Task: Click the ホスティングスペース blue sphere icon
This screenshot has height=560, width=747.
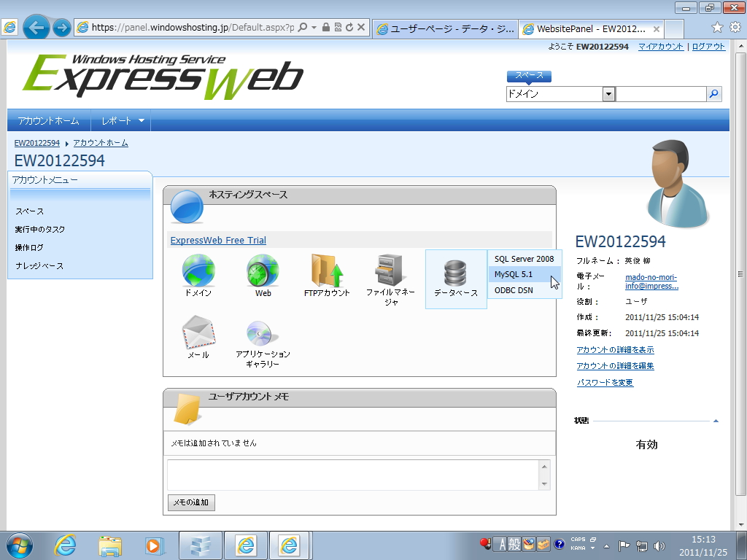Action: pyautogui.click(x=187, y=206)
